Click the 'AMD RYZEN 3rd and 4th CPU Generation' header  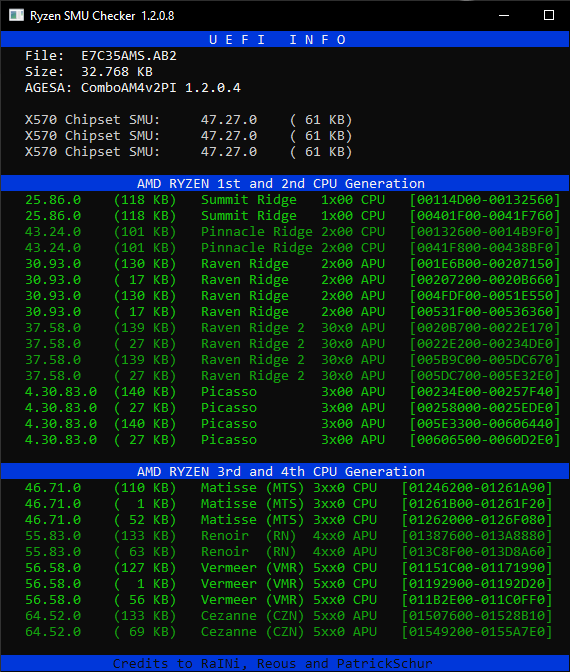click(285, 471)
